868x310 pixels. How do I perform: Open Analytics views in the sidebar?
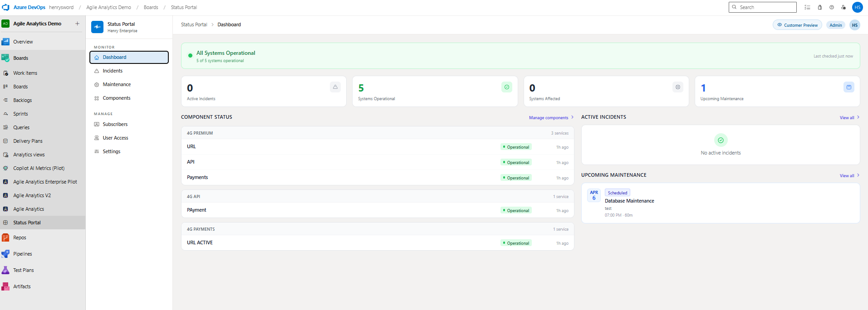click(43, 155)
